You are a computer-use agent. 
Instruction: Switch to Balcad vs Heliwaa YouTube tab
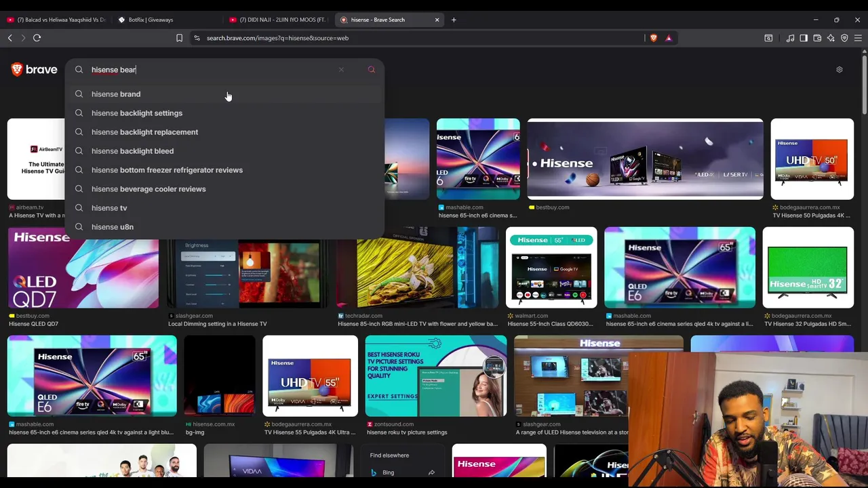coord(56,20)
